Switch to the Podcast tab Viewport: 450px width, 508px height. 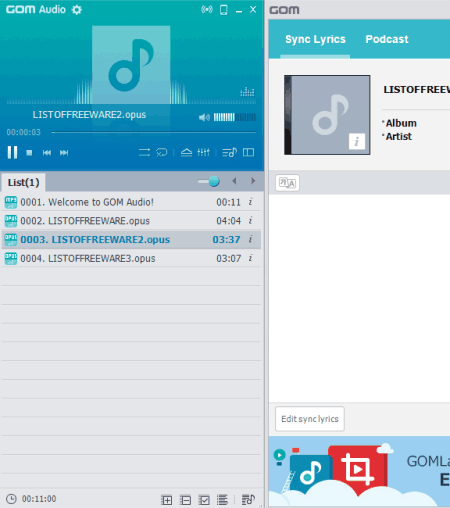(x=387, y=39)
